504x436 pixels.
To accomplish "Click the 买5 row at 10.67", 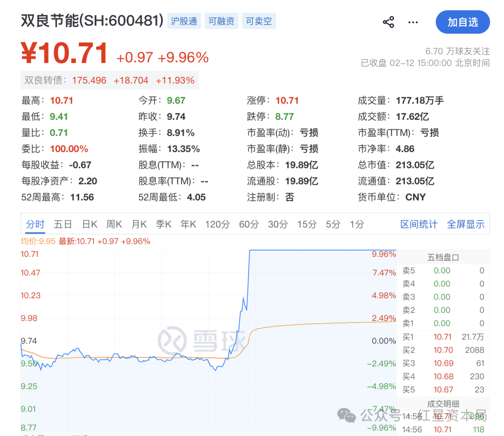I will click(443, 389).
